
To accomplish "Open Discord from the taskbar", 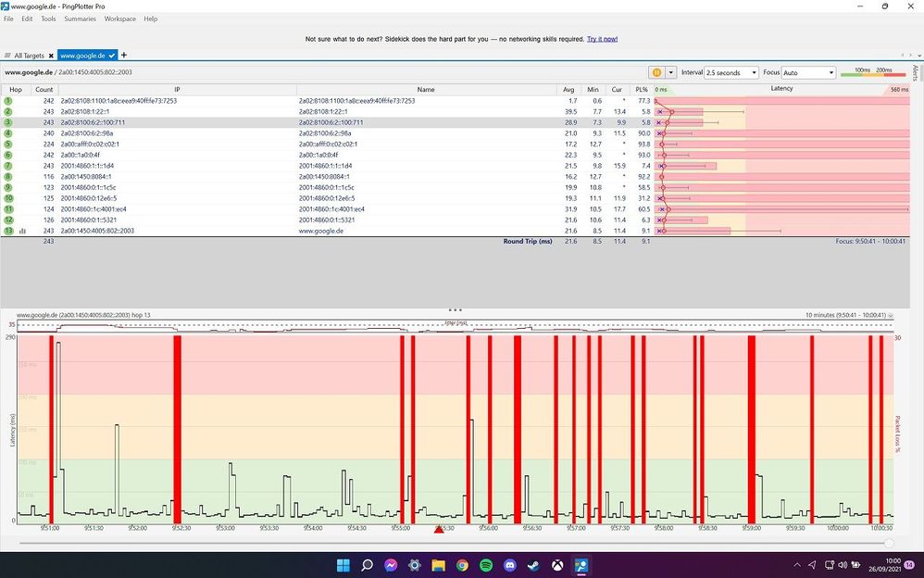I will [509, 565].
